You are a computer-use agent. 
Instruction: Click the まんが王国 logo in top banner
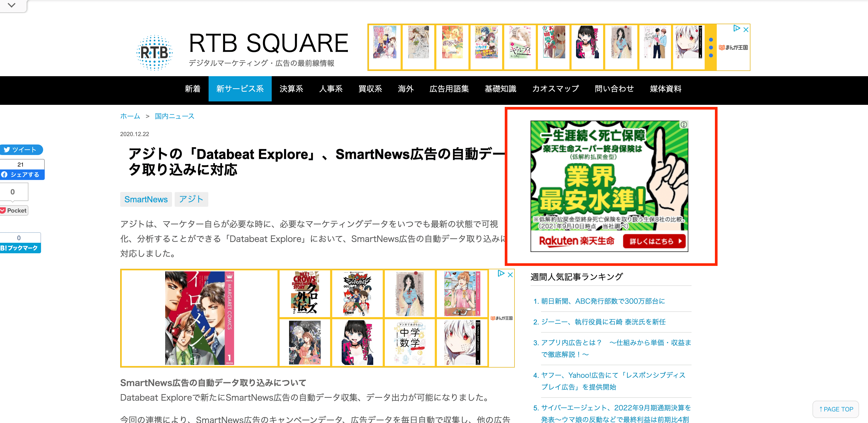[733, 48]
